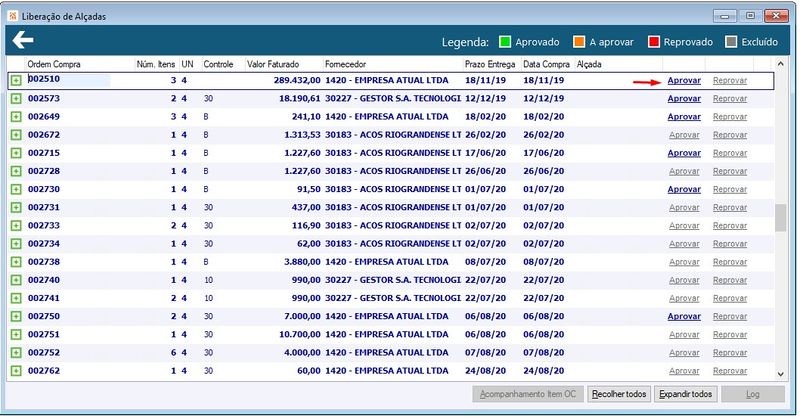
Task: Click scrollbar up arrow
Action: pos(780,64)
